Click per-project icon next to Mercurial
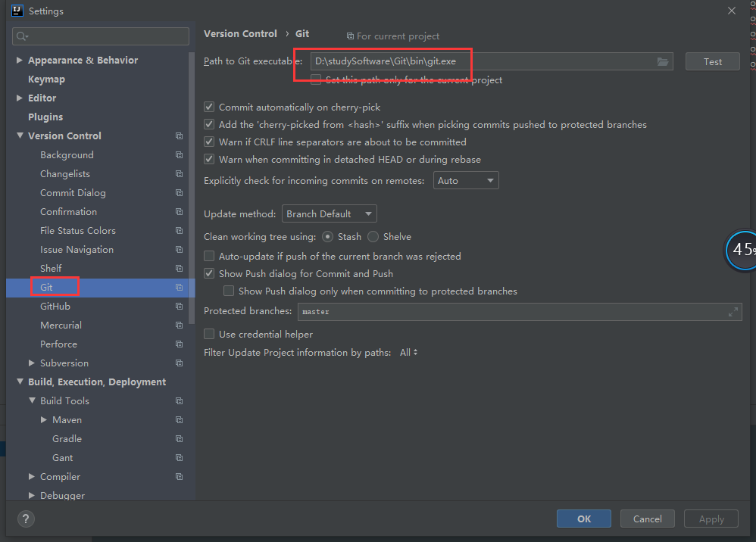 (x=179, y=326)
